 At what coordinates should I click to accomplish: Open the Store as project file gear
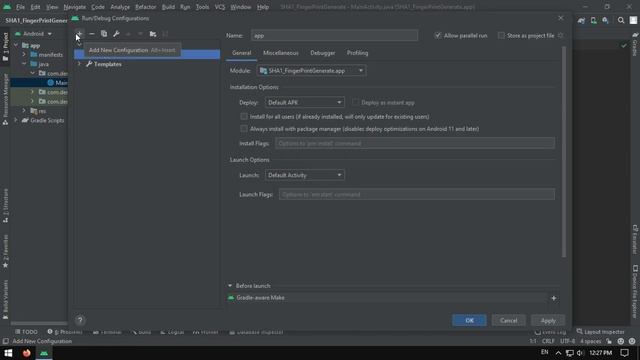(x=560, y=36)
